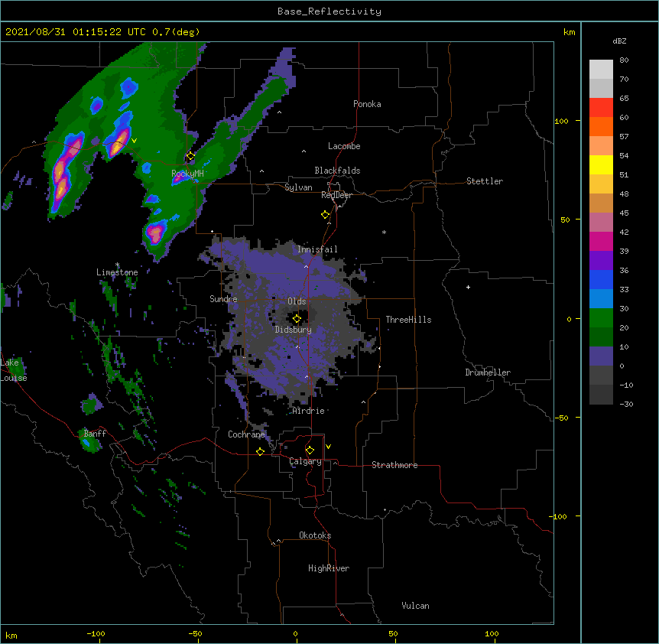Screen dimensions: 659x644
Task: Click the Lacombe city label
Action: pos(344,146)
